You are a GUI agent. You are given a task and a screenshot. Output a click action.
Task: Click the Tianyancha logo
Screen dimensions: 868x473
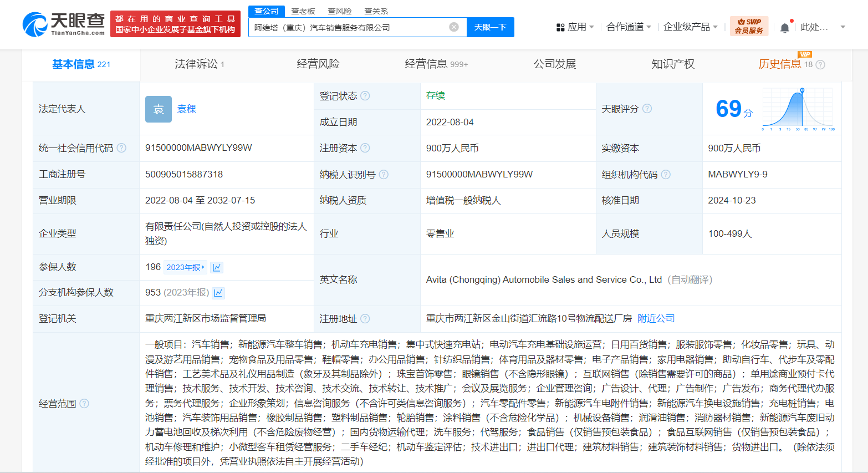[64, 24]
